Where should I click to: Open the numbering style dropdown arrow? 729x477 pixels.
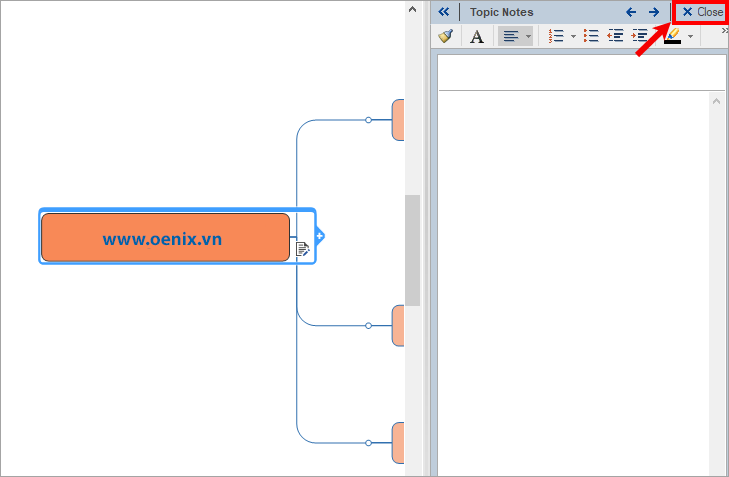coord(573,36)
